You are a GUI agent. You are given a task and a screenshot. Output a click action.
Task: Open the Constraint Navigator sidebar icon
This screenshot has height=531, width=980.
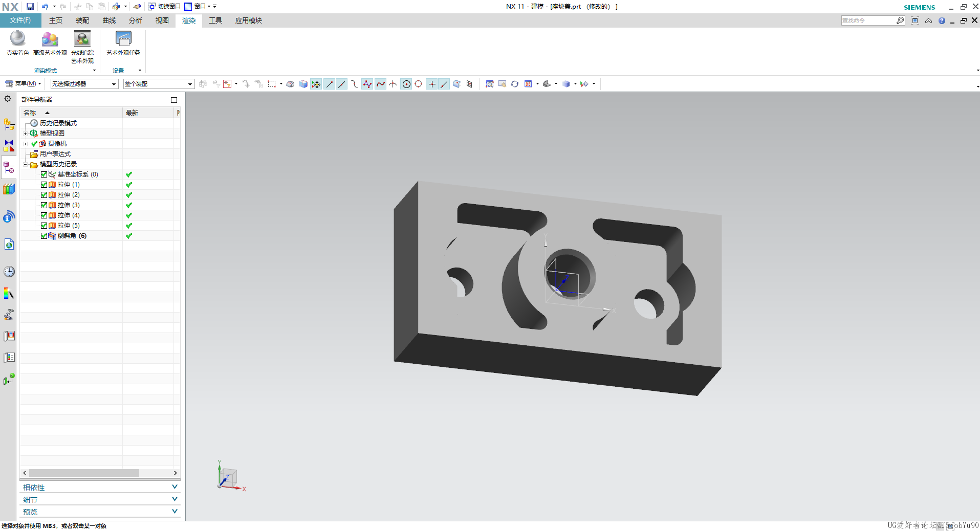pos(9,146)
